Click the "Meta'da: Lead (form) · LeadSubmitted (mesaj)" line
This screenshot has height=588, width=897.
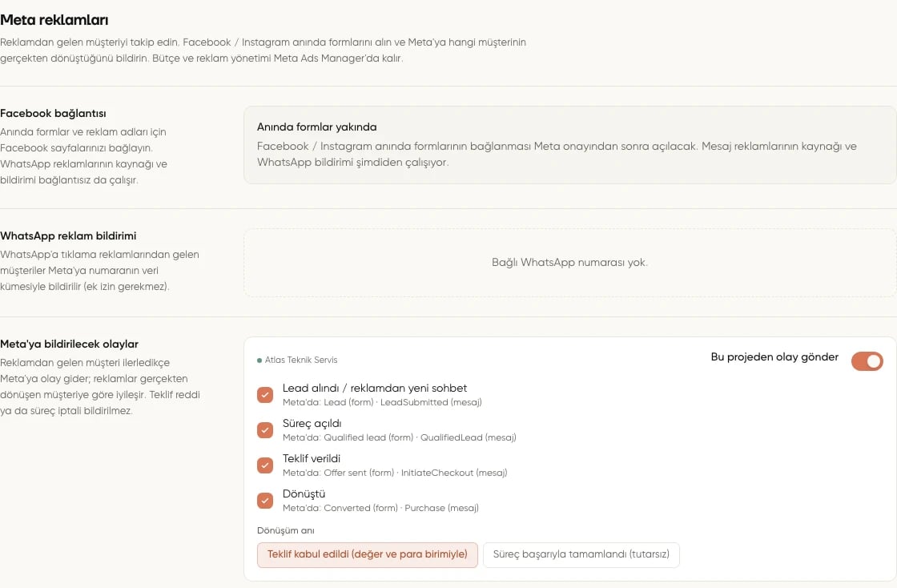(382, 402)
